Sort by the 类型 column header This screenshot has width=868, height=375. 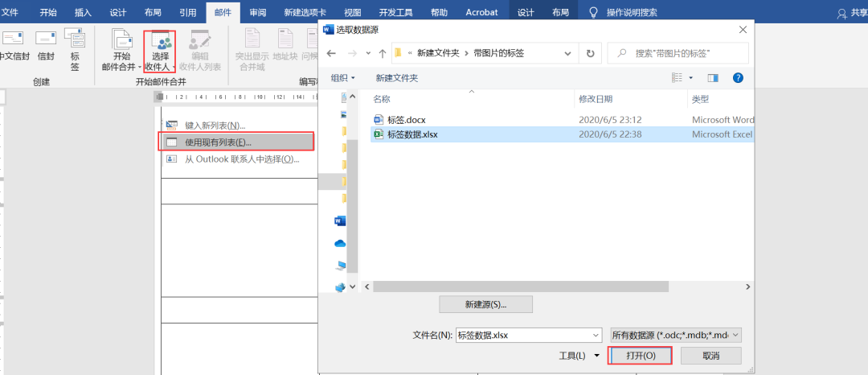coord(700,99)
